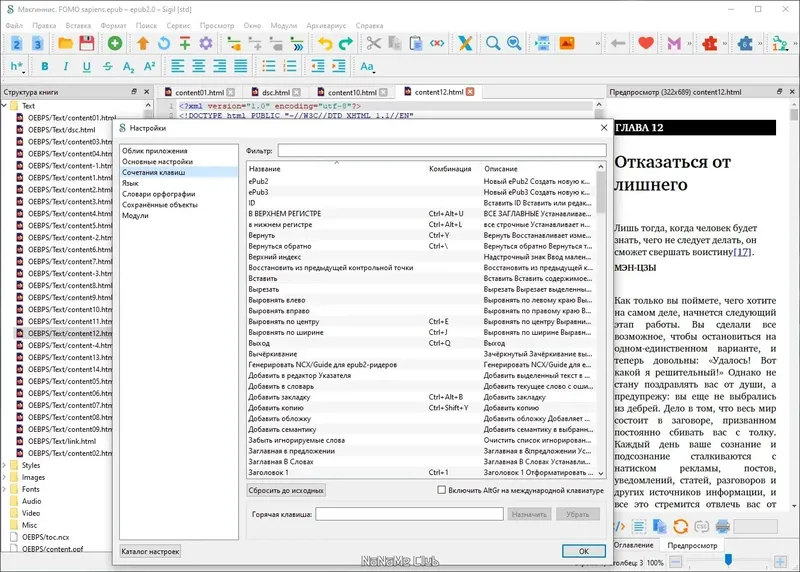
Task: Click the orange up arrow icon
Action: point(143,44)
